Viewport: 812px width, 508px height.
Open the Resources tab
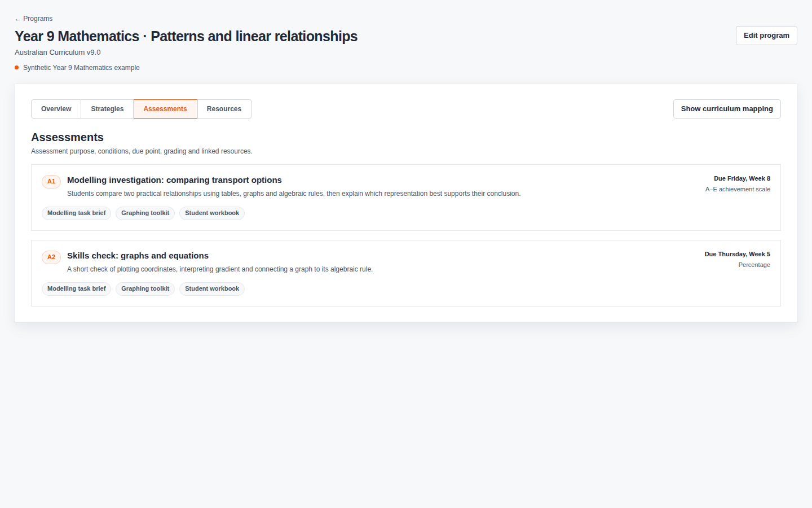coord(224,109)
